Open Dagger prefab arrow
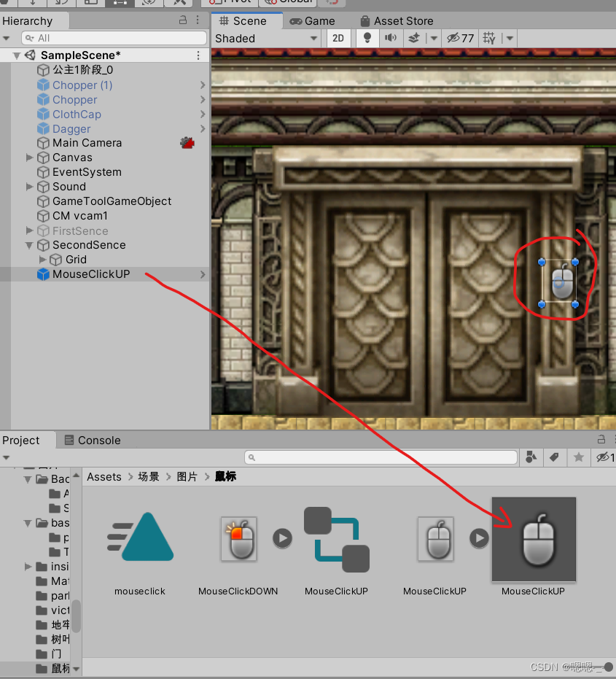 tap(203, 128)
